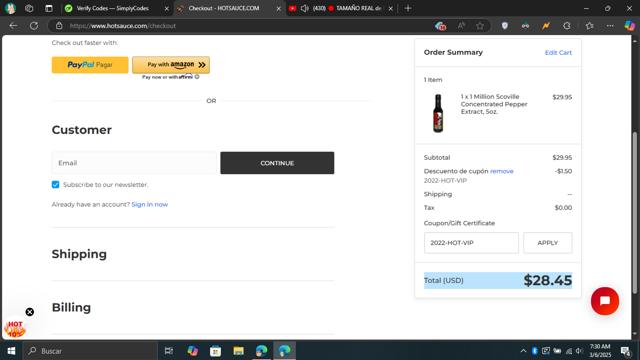Select the $28.45 total amount
640x360 pixels.
(x=547, y=280)
